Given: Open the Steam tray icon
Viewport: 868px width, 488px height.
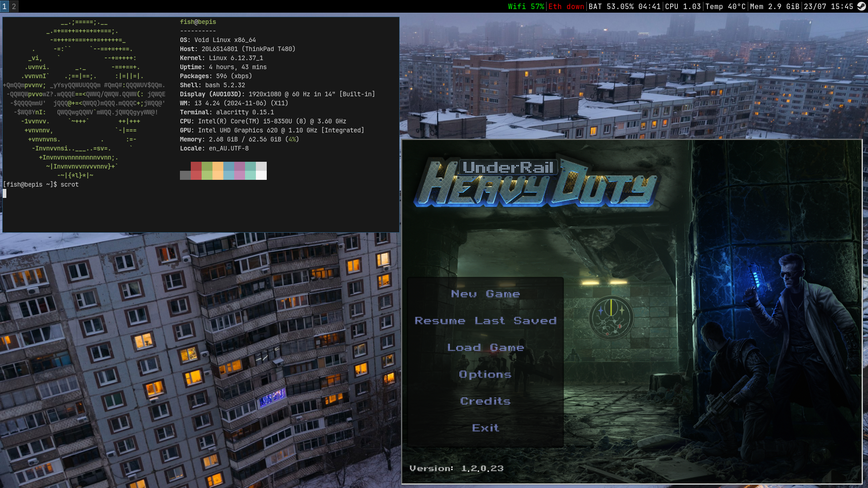Looking at the screenshot, I should click(x=862, y=6).
